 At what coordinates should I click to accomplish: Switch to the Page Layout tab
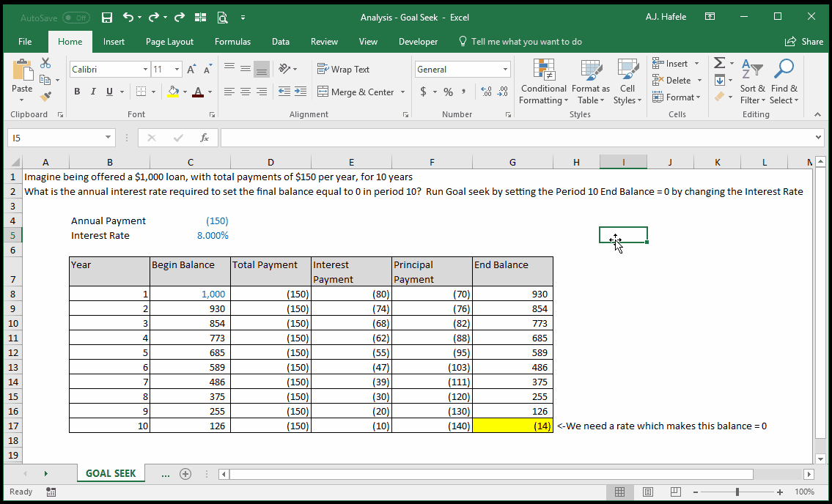click(169, 41)
